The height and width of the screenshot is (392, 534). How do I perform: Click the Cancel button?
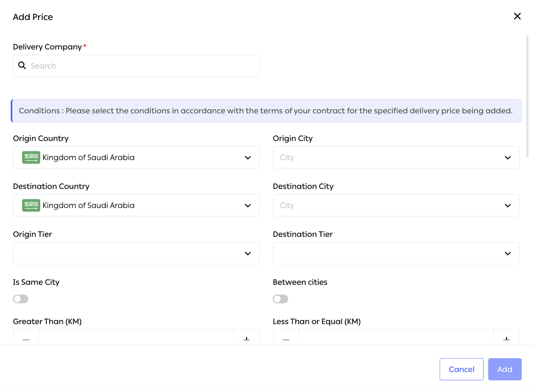click(x=461, y=369)
